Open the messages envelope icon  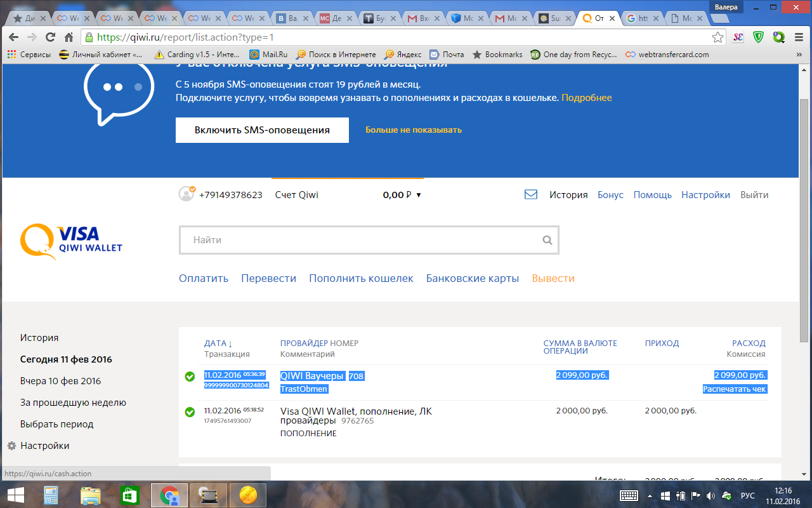pos(531,195)
